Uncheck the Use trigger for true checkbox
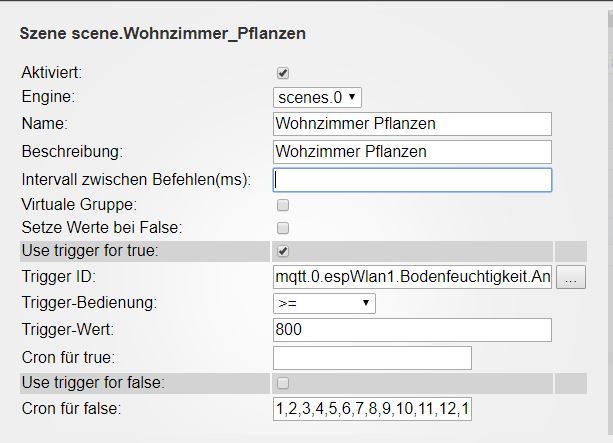The height and width of the screenshot is (443, 613). click(282, 250)
